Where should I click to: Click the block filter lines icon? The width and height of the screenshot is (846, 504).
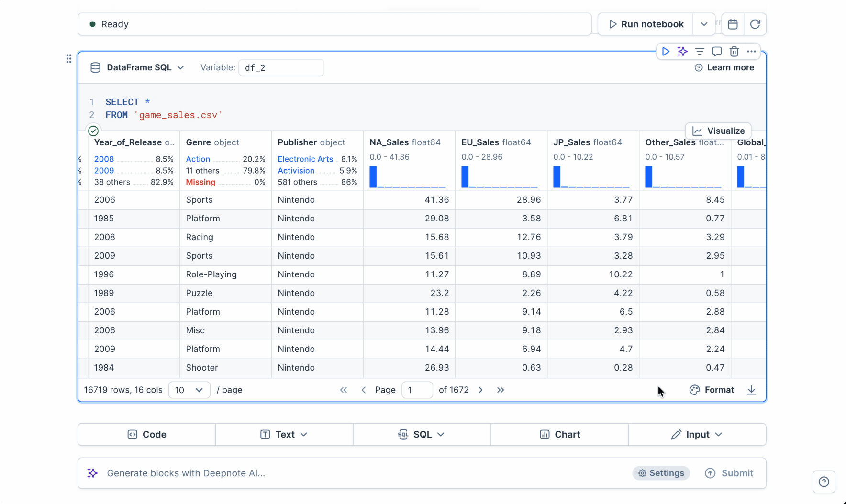700,52
